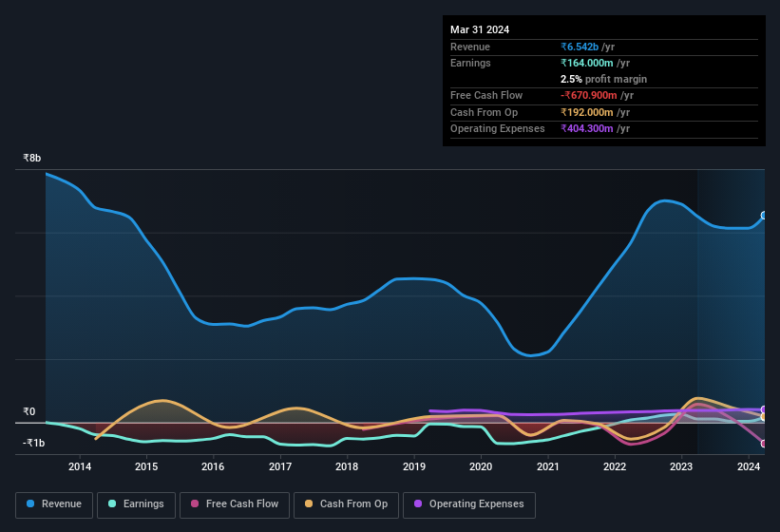
Task: Click the 2023 x-axis year label
Action: 681,466
